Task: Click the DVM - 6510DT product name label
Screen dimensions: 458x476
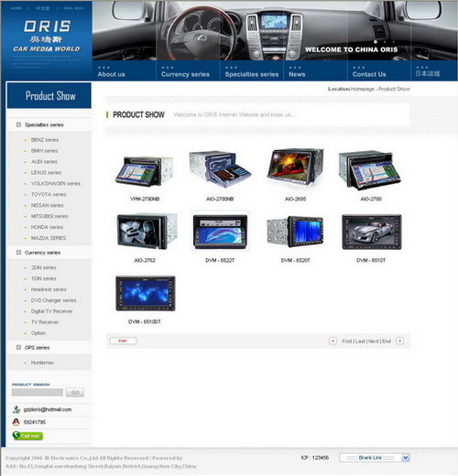Action: (x=145, y=322)
